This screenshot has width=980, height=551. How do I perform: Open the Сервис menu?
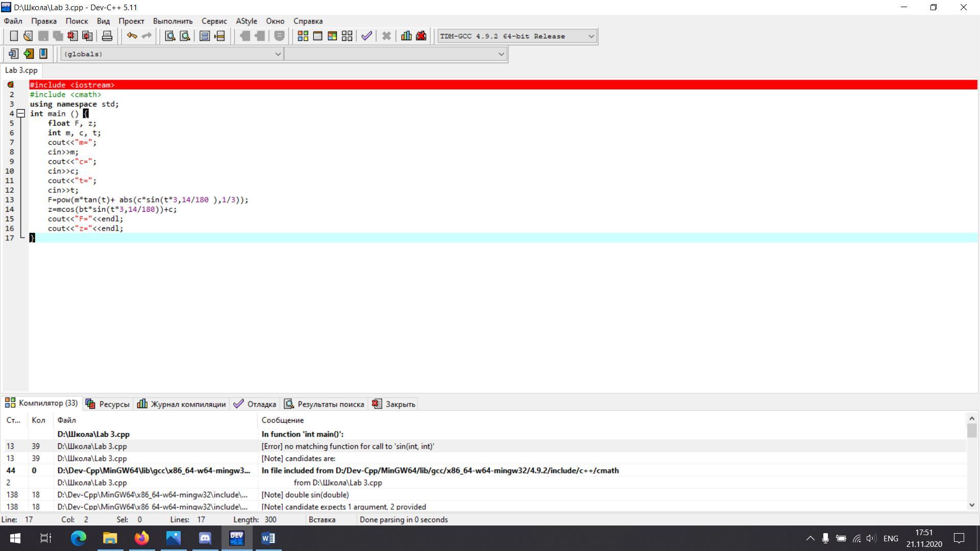click(214, 21)
